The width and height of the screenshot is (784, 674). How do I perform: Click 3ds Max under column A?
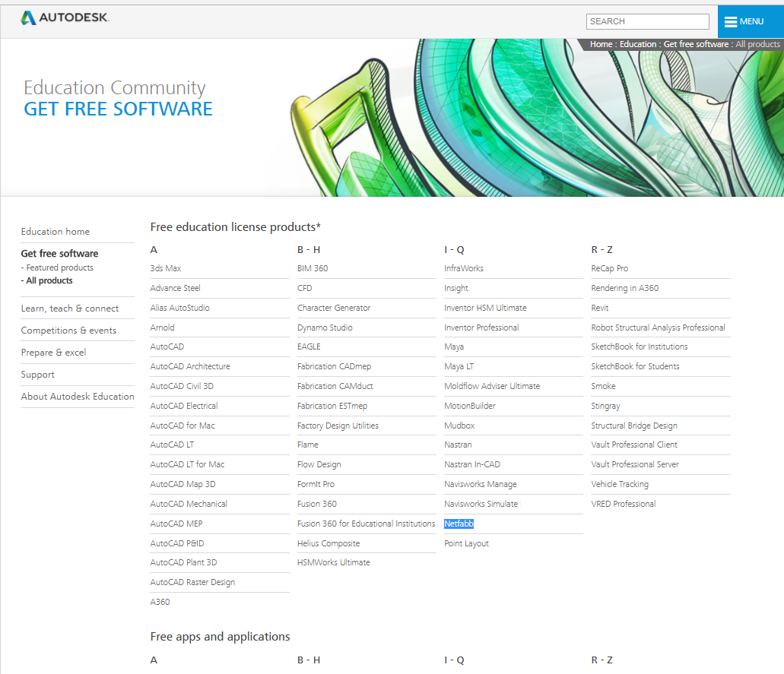(x=164, y=267)
